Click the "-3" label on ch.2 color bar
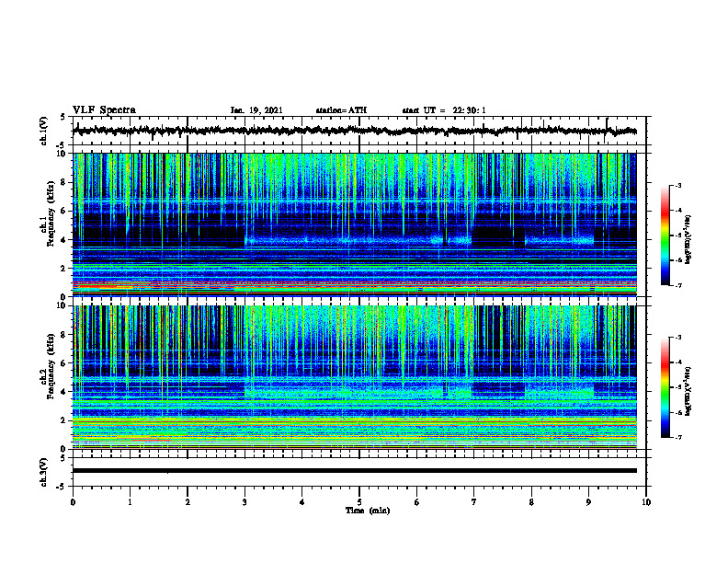The image size is (728, 563). (x=677, y=338)
